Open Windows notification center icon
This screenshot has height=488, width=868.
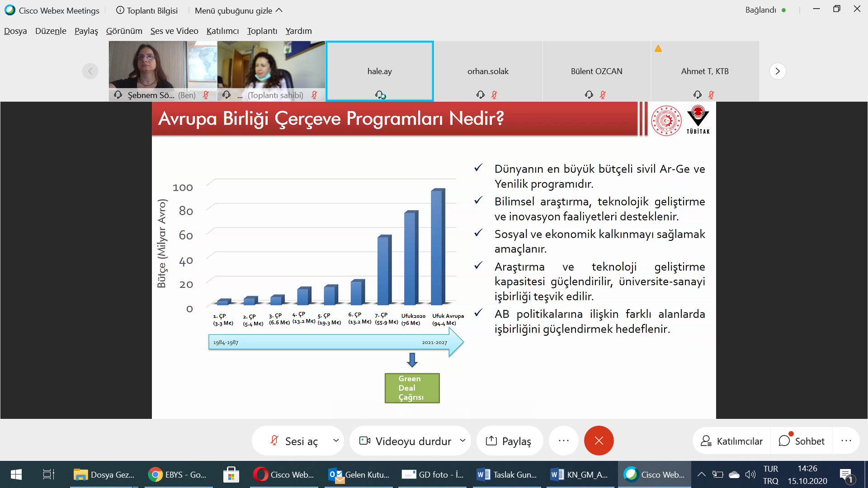click(x=846, y=474)
